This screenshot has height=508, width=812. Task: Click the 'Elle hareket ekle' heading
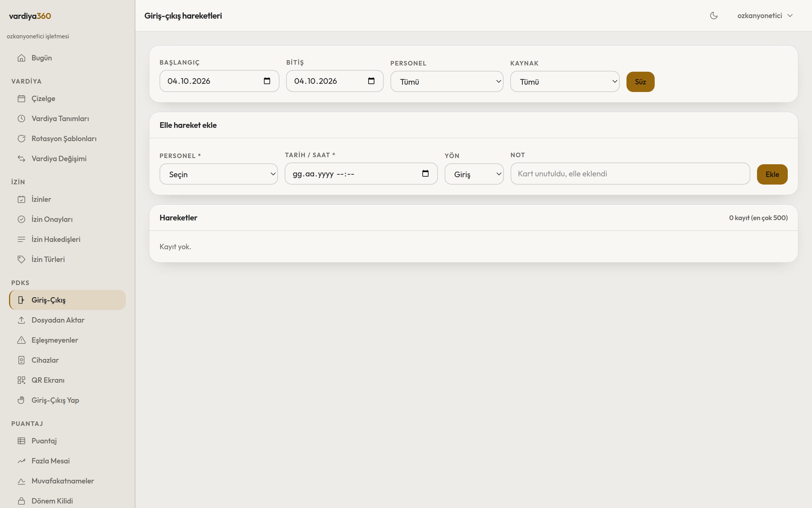[x=188, y=125]
